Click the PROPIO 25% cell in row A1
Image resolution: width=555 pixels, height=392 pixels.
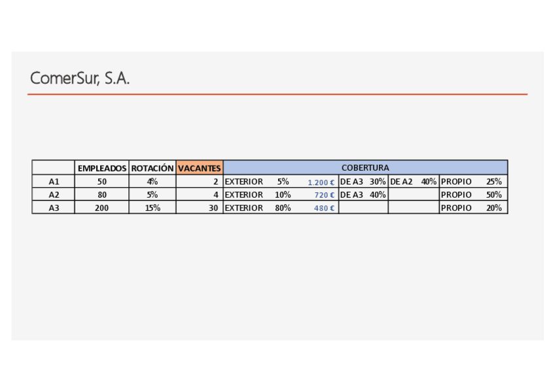[473, 181]
